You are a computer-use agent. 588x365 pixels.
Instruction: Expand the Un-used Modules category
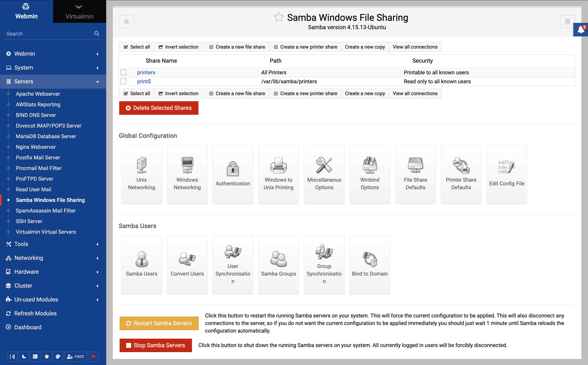[53, 299]
